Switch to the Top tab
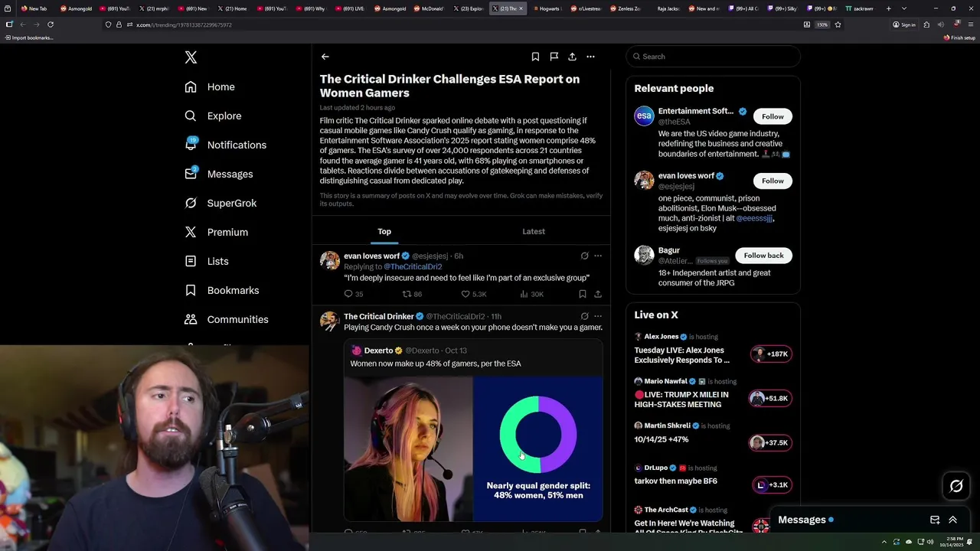Screen dimensions: 980x551 pos(384,231)
